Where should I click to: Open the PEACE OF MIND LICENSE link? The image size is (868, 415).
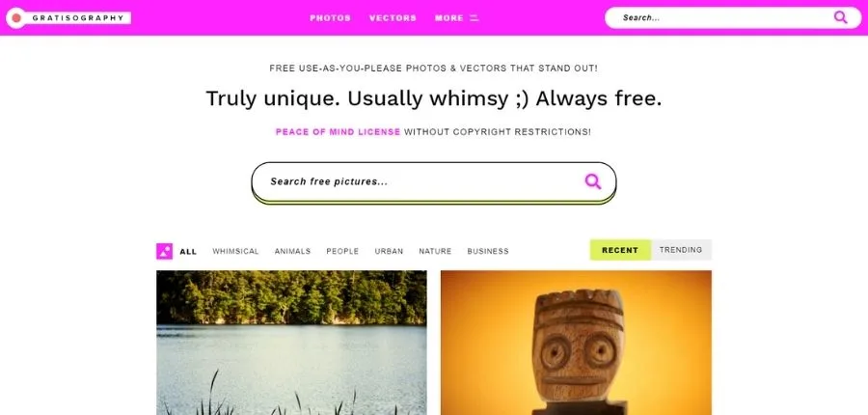click(338, 132)
